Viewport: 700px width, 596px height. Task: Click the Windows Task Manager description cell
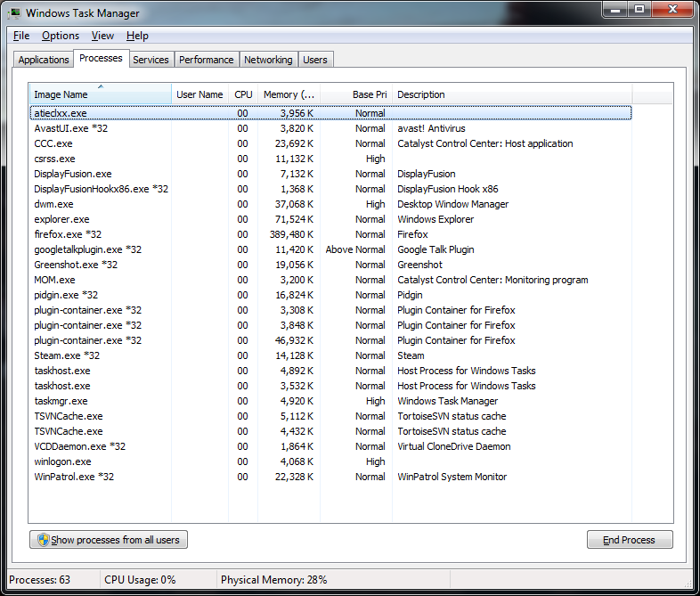point(448,402)
